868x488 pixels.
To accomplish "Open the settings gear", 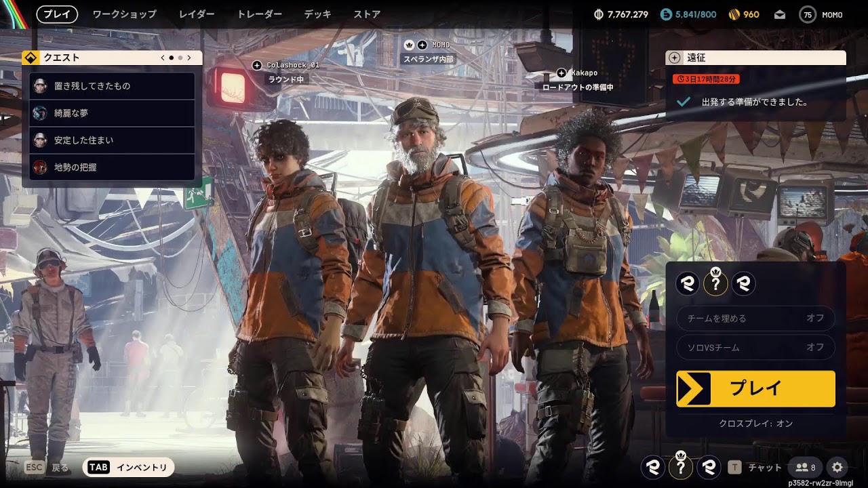I will tap(837, 467).
